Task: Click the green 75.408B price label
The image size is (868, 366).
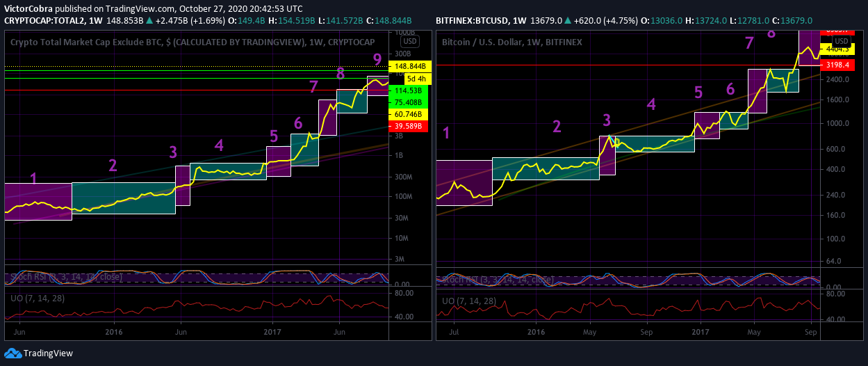Action: click(409, 102)
